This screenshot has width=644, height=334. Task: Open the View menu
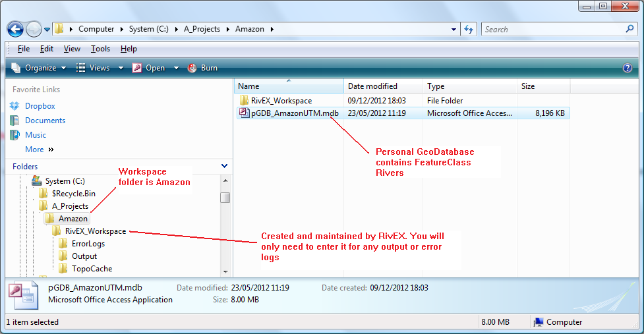pyautogui.click(x=72, y=49)
